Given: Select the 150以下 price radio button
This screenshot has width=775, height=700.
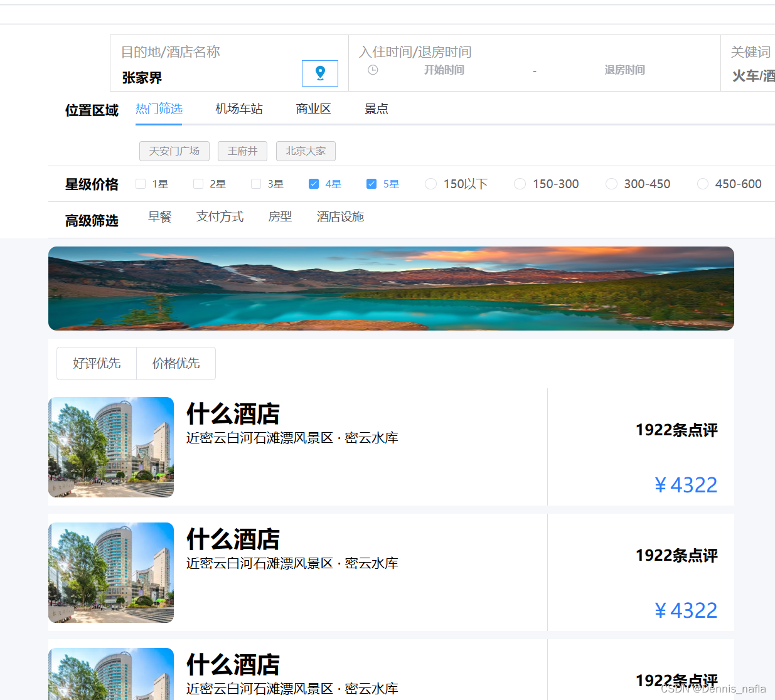Looking at the screenshot, I should [430, 183].
